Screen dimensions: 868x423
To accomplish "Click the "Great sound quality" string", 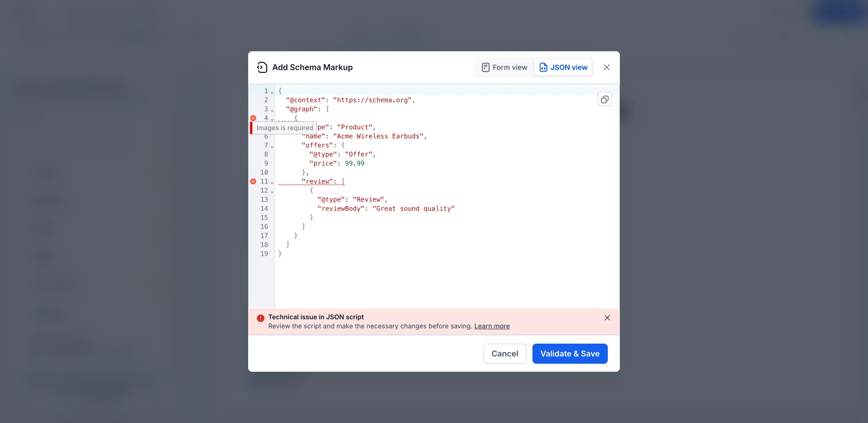I will click(x=413, y=208).
